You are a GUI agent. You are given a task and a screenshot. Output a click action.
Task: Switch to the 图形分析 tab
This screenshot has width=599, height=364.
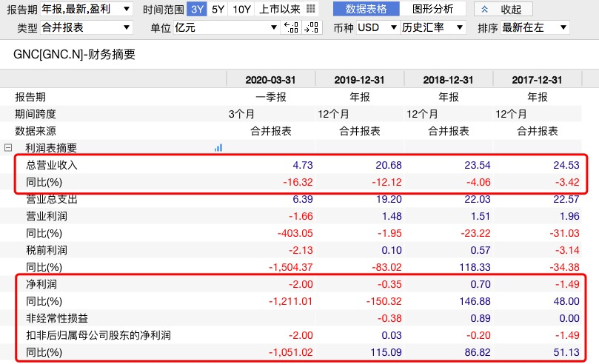pyautogui.click(x=432, y=9)
